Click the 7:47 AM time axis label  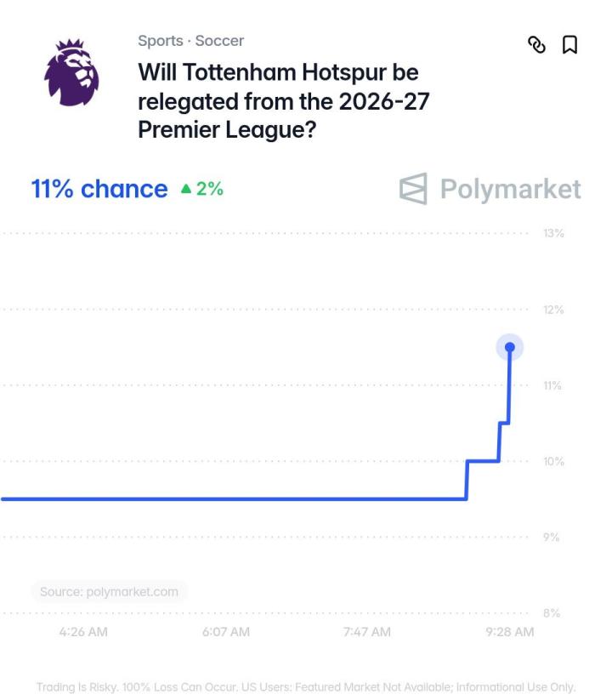coord(367,632)
